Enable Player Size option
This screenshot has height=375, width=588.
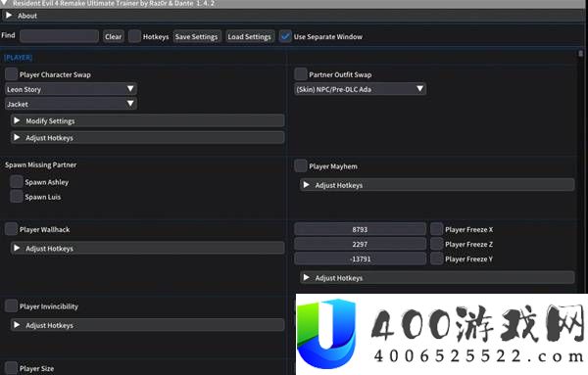(11, 368)
